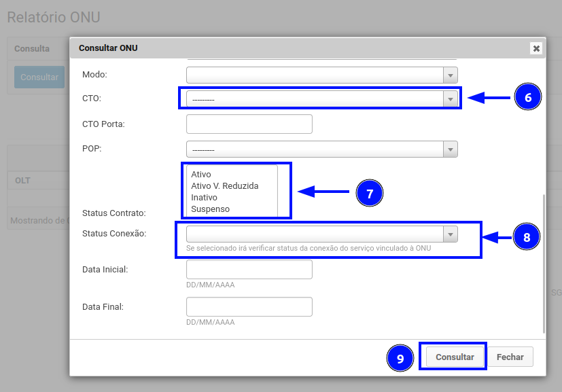562x392 pixels.
Task: Expand the CTO dropdown list
Action: pos(450,99)
